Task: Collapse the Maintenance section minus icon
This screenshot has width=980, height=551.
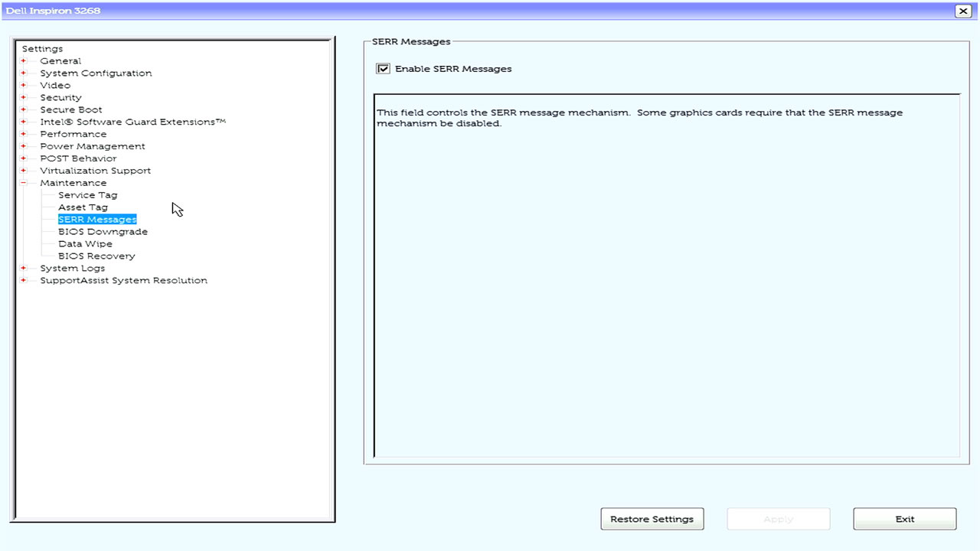Action: (24, 184)
